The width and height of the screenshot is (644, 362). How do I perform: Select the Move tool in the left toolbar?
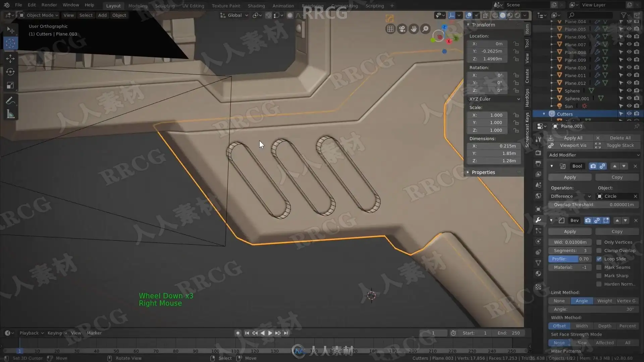coord(10,59)
